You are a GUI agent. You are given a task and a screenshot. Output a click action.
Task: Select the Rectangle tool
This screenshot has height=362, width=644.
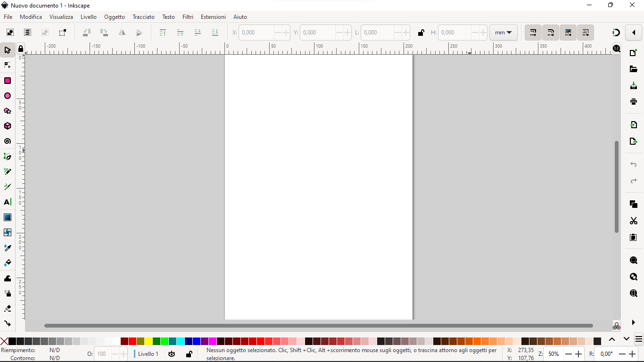8,81
